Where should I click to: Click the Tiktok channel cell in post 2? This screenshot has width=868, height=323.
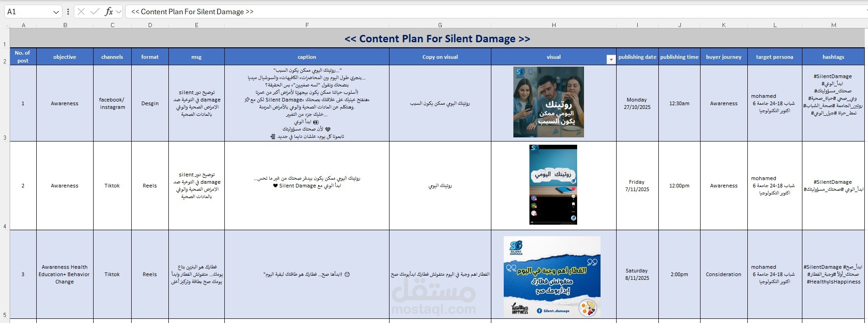112,186
